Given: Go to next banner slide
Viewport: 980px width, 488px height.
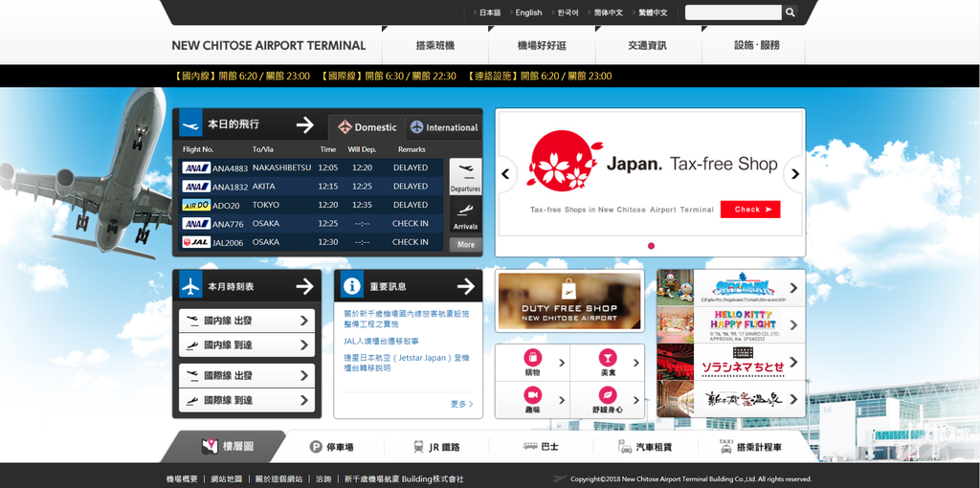Looking at the screenshot, I should point(794,174).
